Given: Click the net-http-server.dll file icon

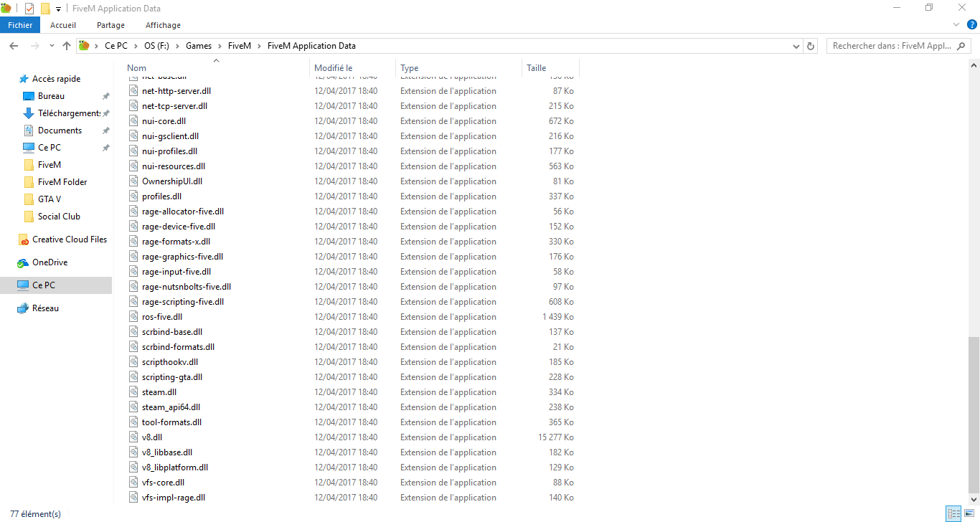Looking at the screenshot, I should click(133, 91).
